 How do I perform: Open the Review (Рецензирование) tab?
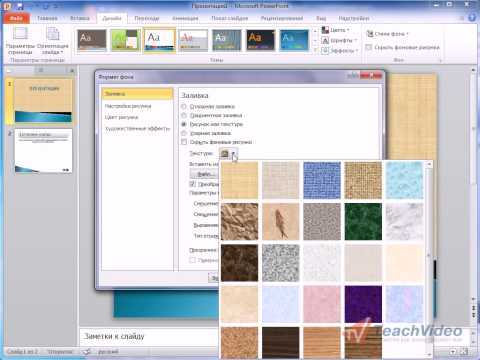(x=282, y=18)
